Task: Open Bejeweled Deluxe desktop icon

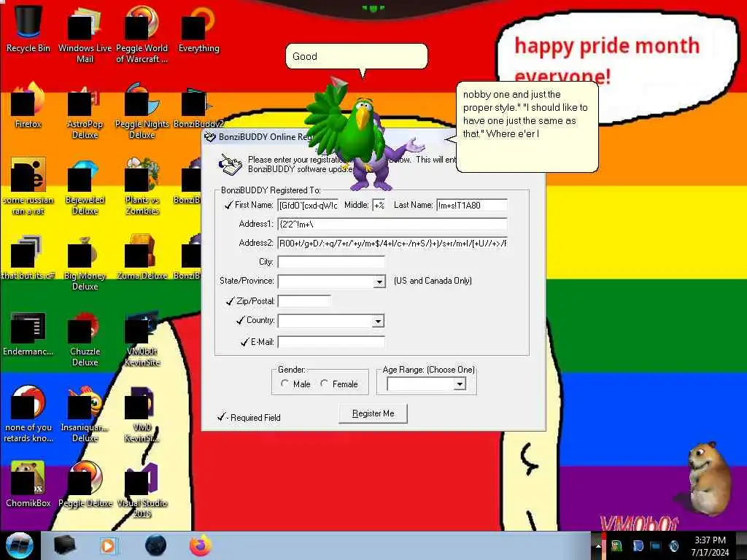Action: point(85,186)
